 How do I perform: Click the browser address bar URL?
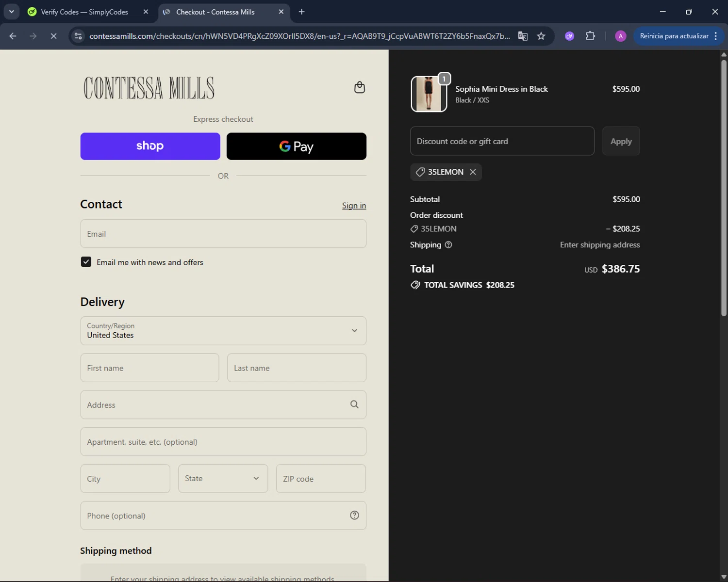299,36
